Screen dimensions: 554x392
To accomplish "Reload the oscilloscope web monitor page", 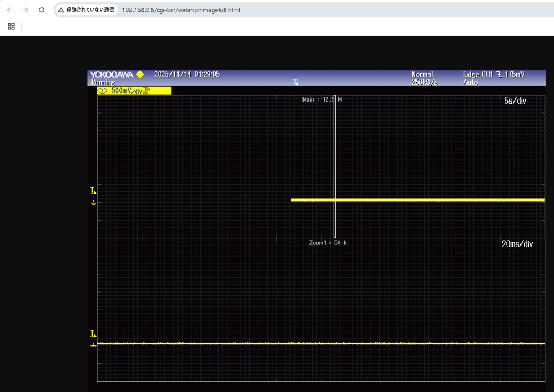I will 42,10.
